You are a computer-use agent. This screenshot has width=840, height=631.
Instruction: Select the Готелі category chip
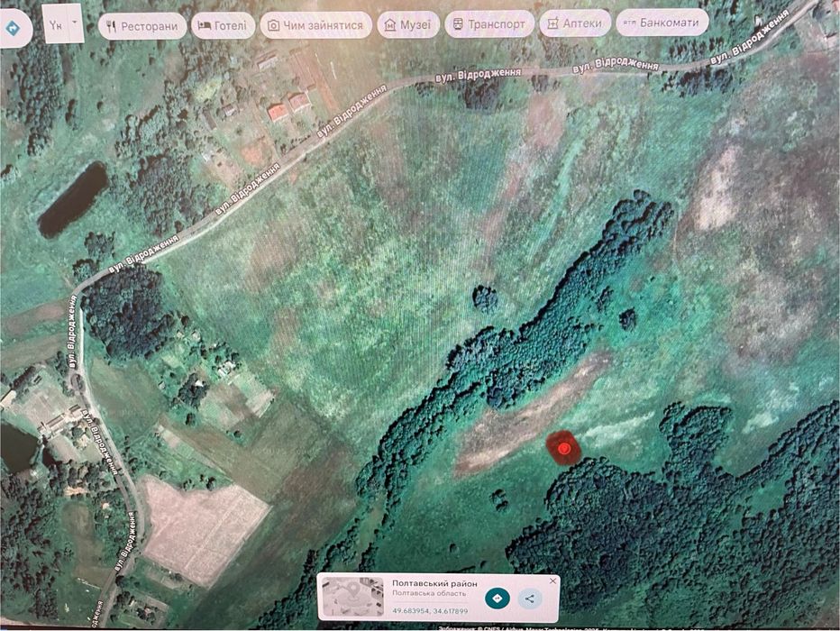tap(223, 25)
